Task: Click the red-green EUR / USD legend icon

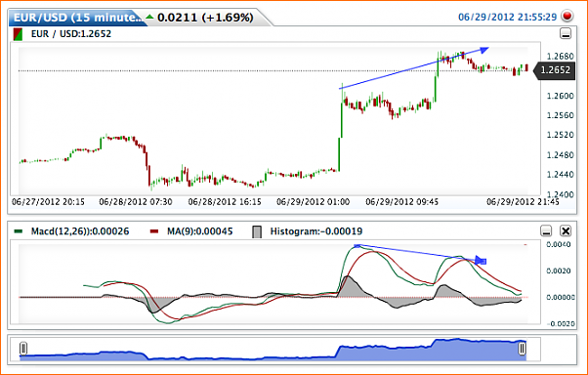Action: tap(18, 34)
